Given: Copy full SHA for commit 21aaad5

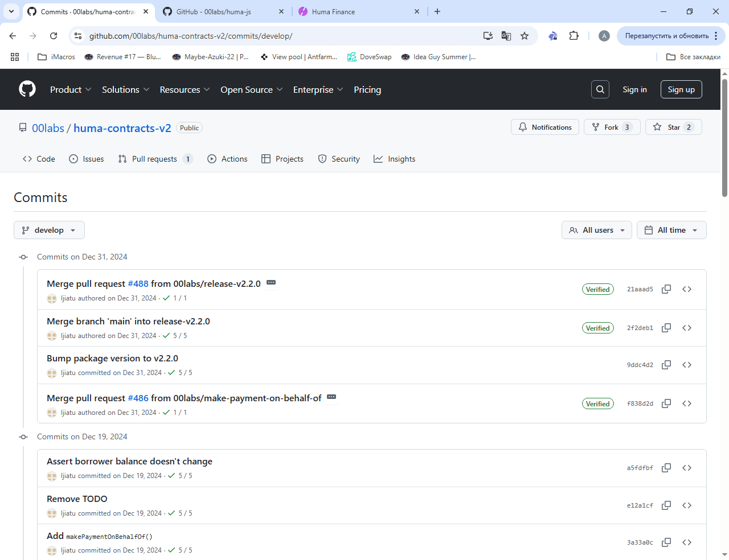Looking at the screenshot, I should click(x=666, y=289).
